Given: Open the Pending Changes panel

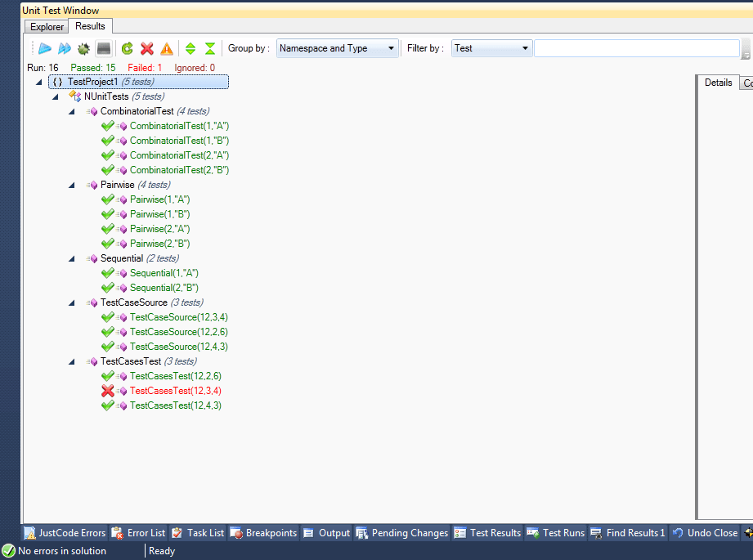Looking at the screenshot, I should (402, 533).
